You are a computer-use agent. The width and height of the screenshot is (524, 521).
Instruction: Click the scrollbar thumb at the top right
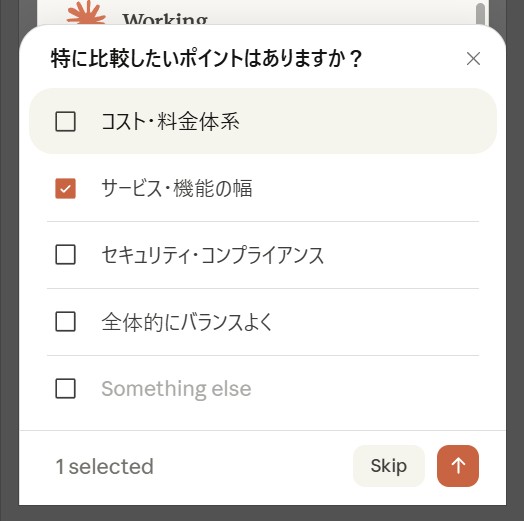pos(480,13)
